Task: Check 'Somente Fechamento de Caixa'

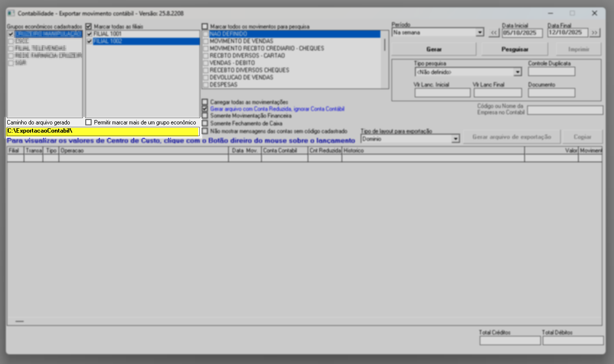Action: point(205,123)
